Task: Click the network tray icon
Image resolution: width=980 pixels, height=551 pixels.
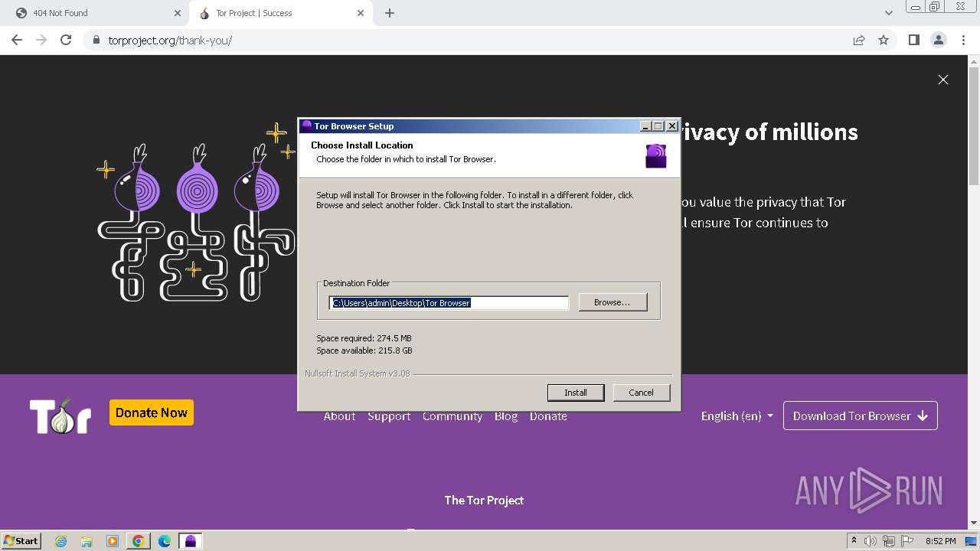Action: click(889, 541)
